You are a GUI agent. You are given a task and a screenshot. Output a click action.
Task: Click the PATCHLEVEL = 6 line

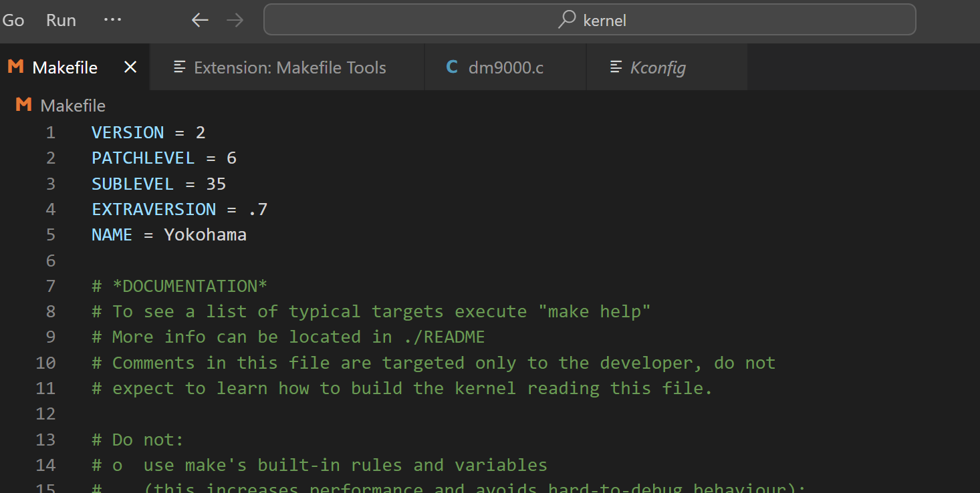[164, 158]
